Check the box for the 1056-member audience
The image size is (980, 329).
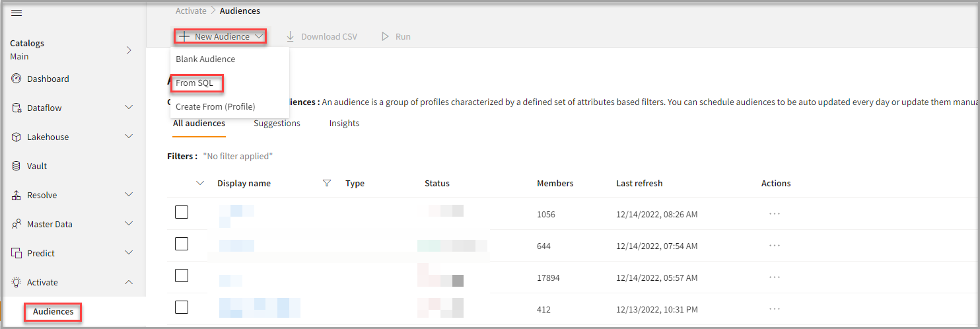pos(182,212)
